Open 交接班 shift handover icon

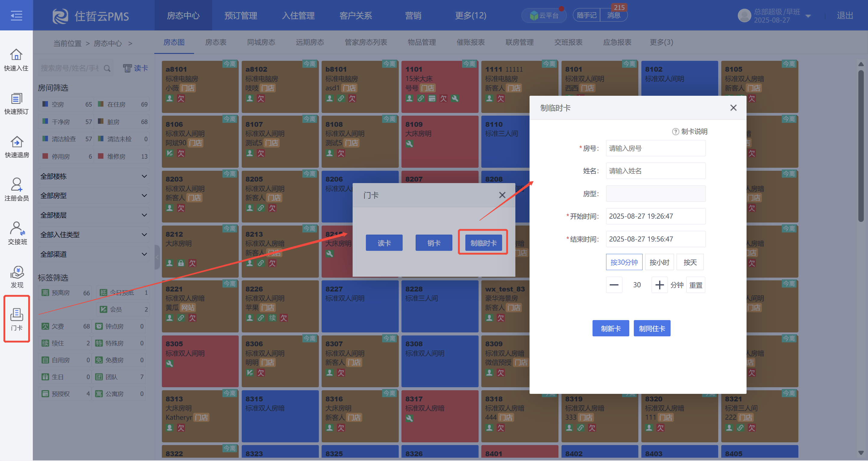(17, 228)
